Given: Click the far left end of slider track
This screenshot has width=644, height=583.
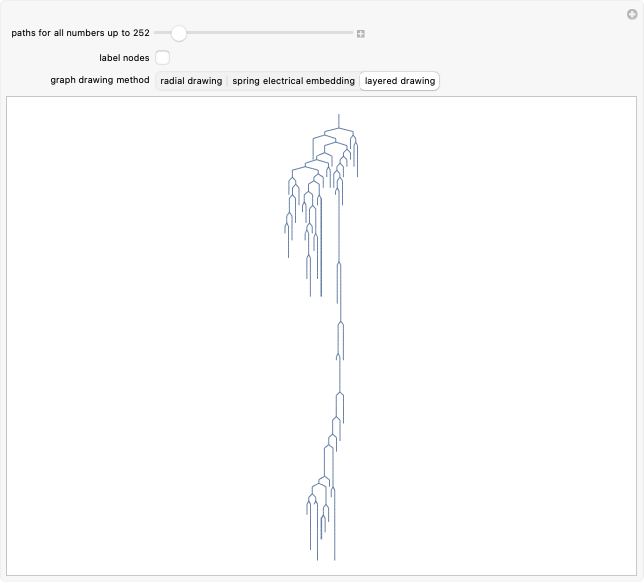Looking at the screenshot, I should 157,33.
